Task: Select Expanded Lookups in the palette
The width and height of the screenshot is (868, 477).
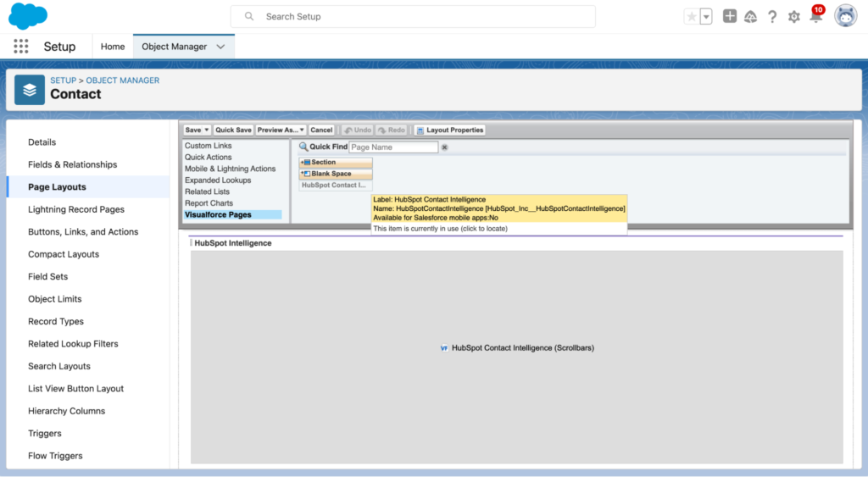Action: pos(218,180)
